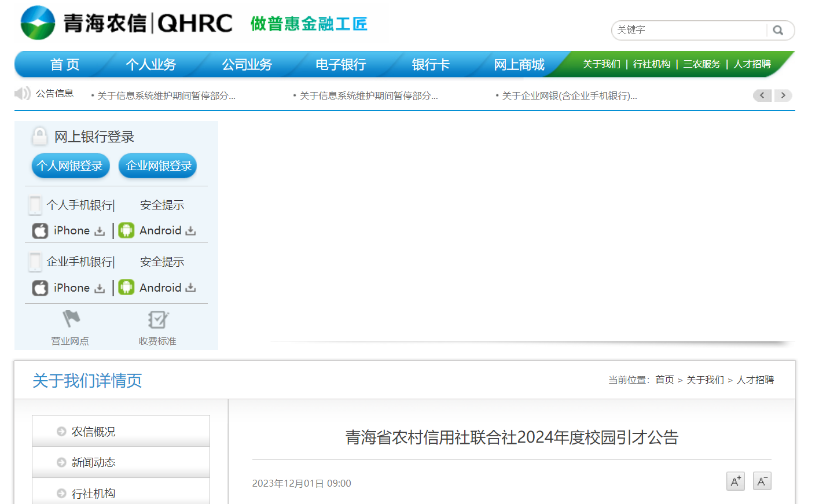
Task: Open the 关于企业网银(含企业手机银行) announcement
Action: tap(569, 95)
